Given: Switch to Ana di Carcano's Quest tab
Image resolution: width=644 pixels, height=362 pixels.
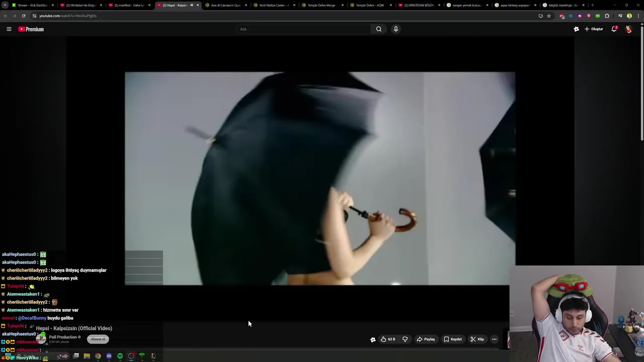Looking at the screenshot, I should [x=225, y=5].
